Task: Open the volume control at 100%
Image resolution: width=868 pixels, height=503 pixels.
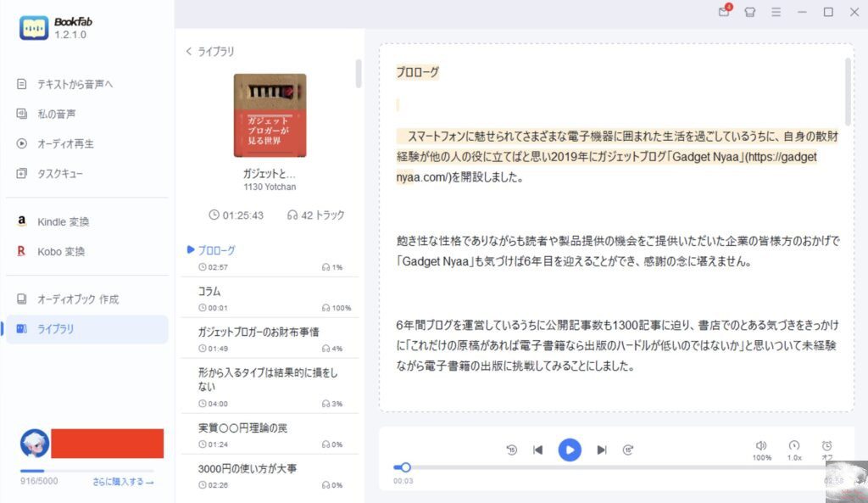Action: coord(762,450)
